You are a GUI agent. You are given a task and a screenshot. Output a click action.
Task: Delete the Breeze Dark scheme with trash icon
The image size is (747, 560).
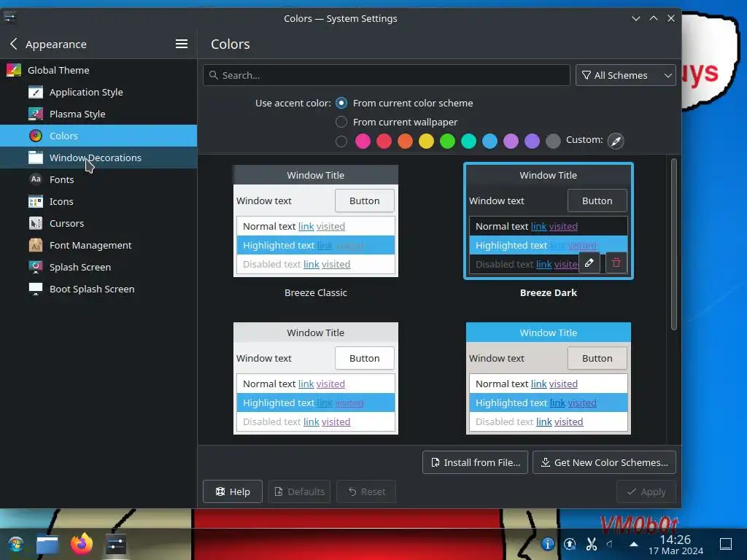pyautogui.click(x=616, y=262)
